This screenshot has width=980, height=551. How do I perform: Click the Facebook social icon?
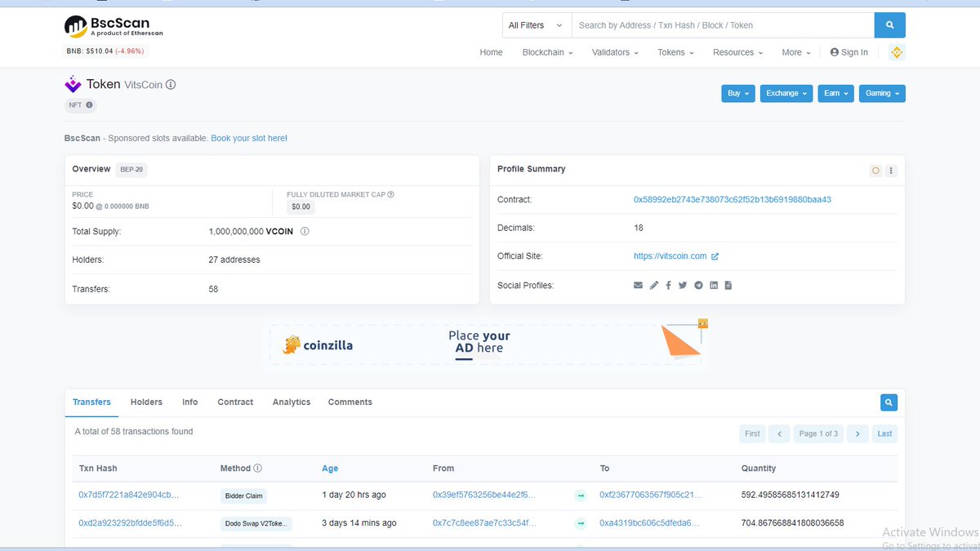668,286
